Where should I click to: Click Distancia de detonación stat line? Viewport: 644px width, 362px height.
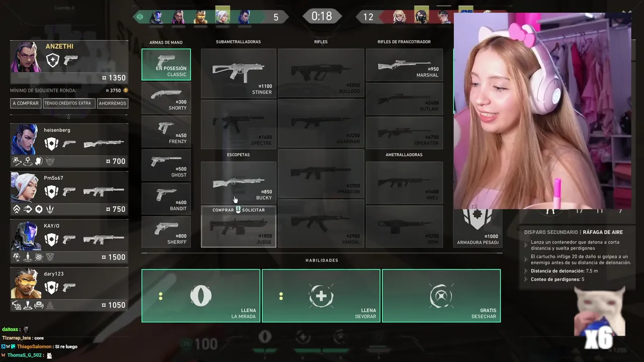(x=565, y=271)
